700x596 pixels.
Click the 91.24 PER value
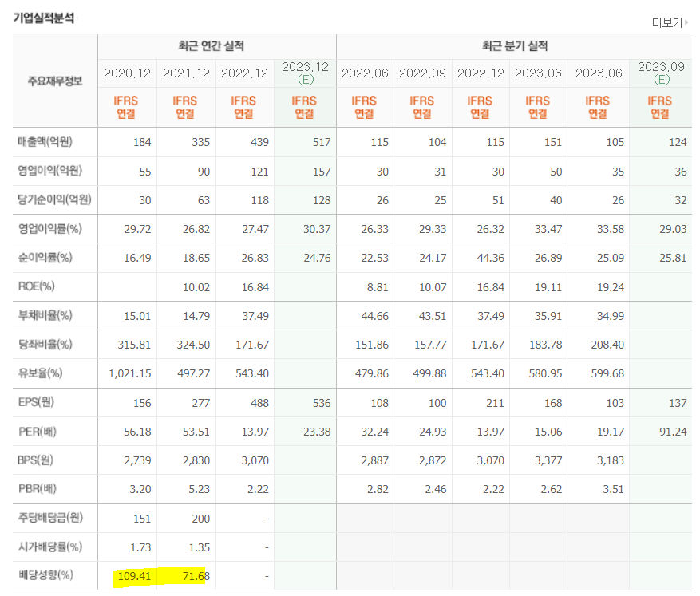[x=673, y=432]
